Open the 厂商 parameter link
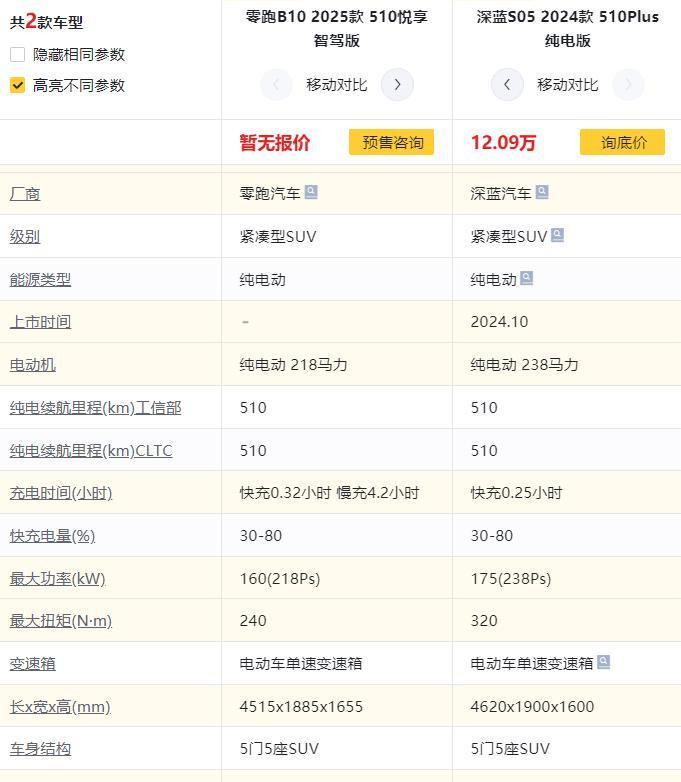This screenshot has height=782, width=681. (x=25, y=194)
